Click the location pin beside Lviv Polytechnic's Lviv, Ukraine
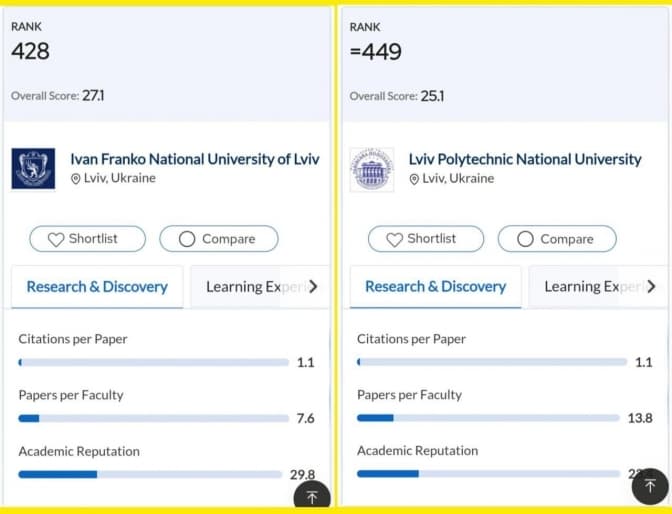672x514 pixels. 414,179
